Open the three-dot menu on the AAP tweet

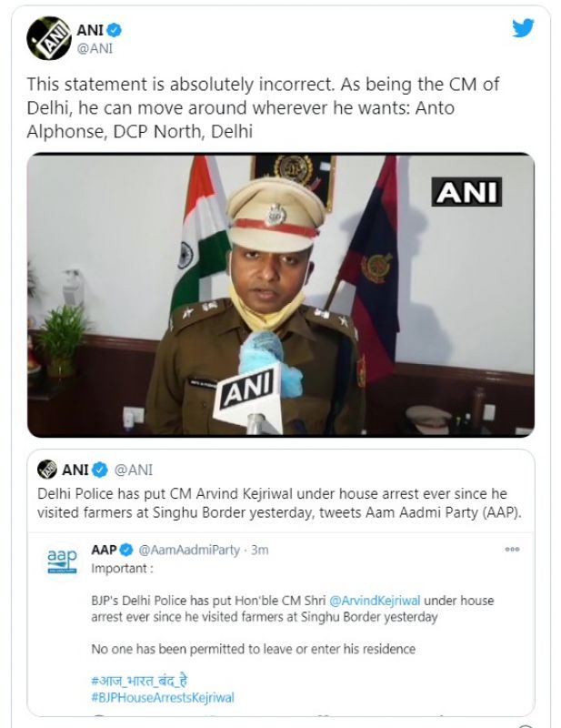pos(512,550)
